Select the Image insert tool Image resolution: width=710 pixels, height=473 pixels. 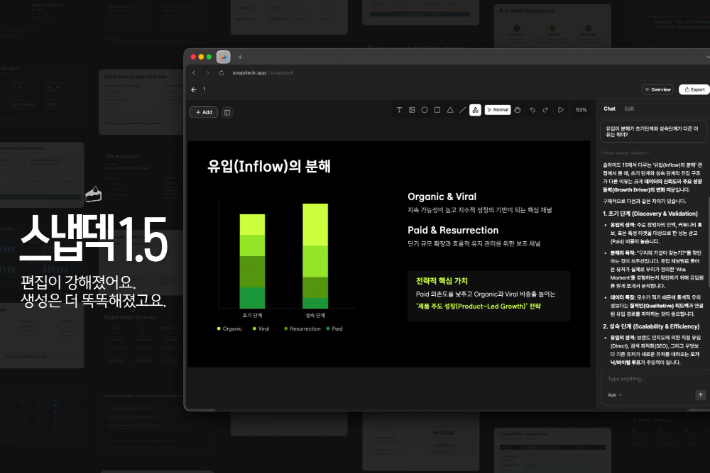[412, 110]
